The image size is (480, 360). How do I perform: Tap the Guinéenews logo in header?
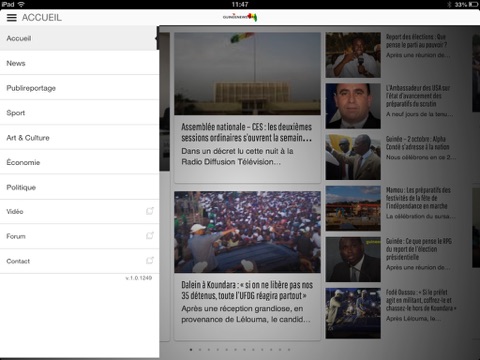tap(240, 17)
